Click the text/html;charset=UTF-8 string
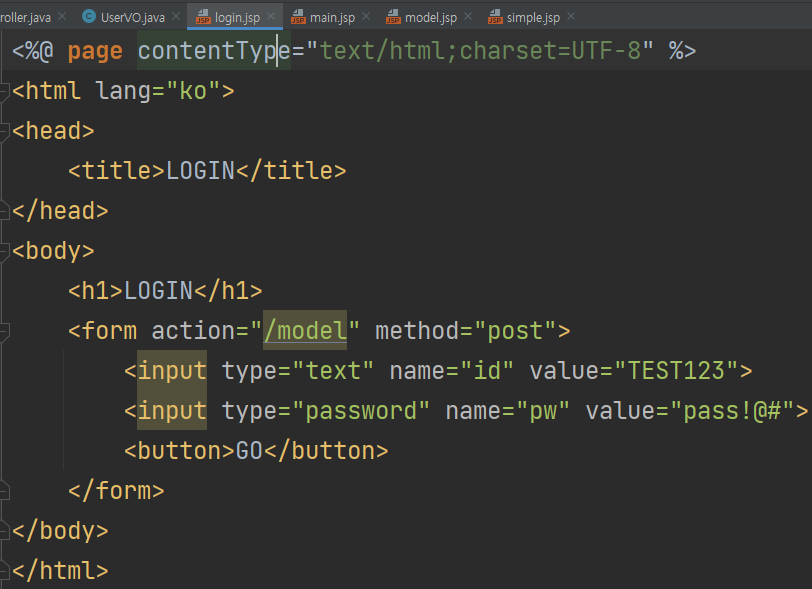812x589 pixels. 480,51
